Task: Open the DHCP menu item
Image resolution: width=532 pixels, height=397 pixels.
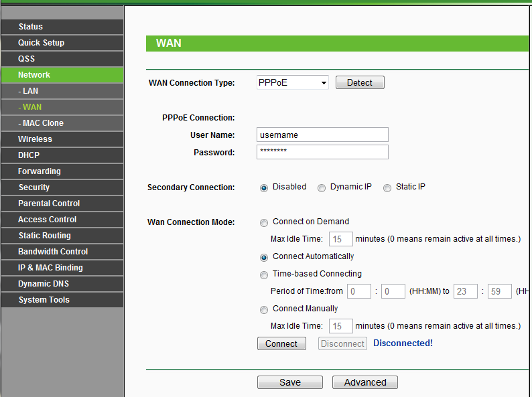Action: 62,155
